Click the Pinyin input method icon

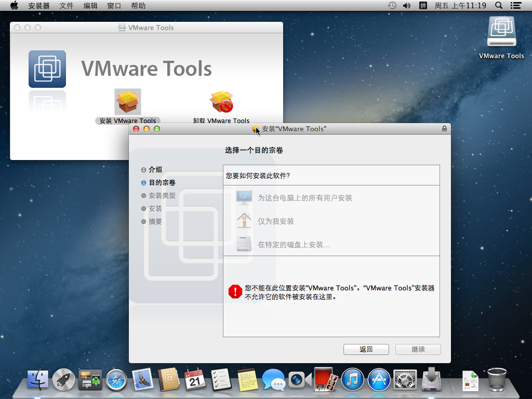click(423, 5)
